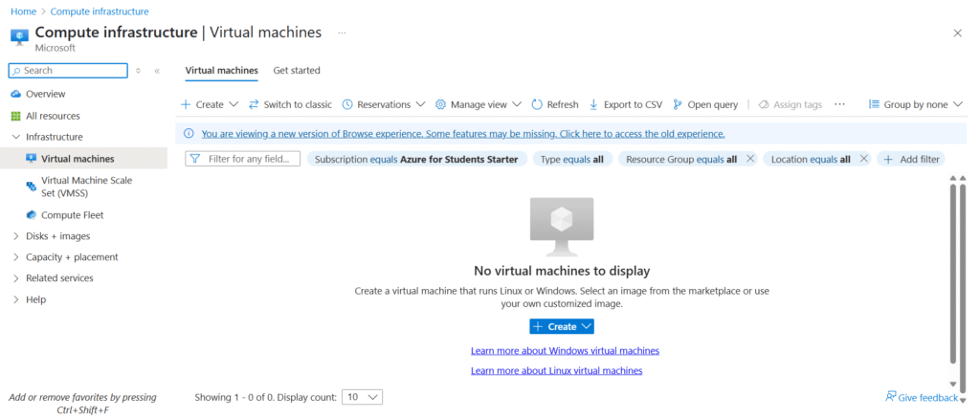The image size is (980, 418).
Task: Click 'No virtual machines to display' text
Action: (562, 271)
